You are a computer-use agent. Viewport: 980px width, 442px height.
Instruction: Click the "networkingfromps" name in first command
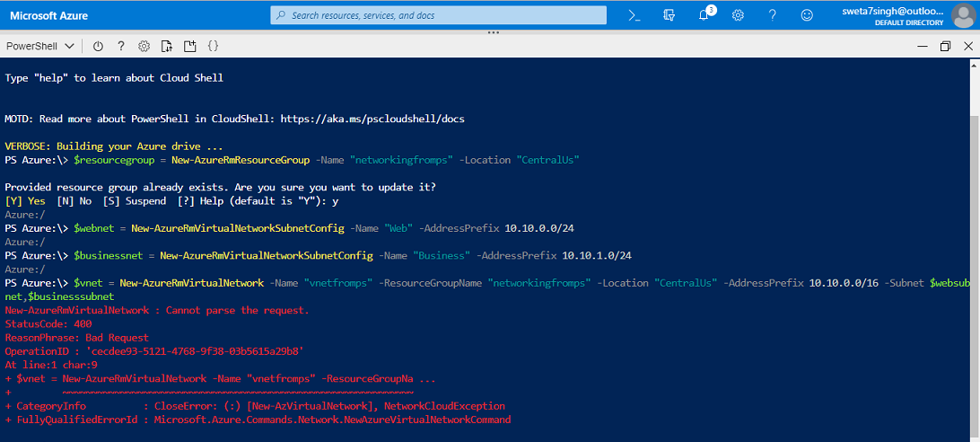[x=402, y=160]
